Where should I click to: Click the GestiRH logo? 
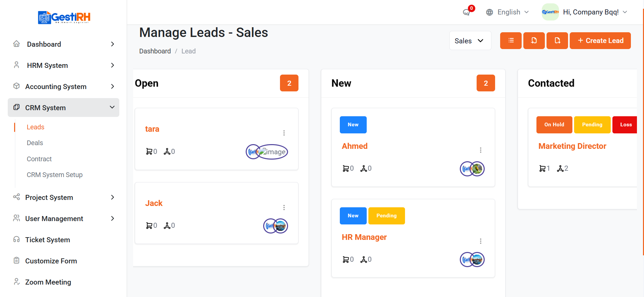pos(64,17)
